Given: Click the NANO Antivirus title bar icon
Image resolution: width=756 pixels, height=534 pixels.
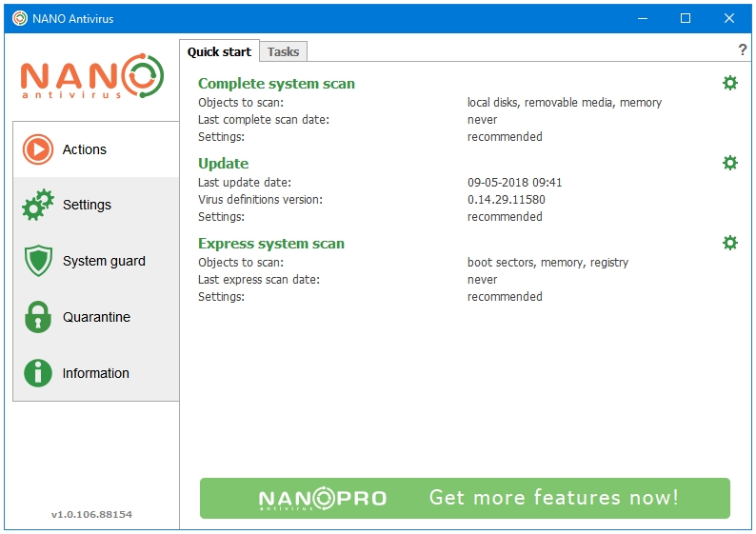Looking at the screenshot, I should click(20, 18).
